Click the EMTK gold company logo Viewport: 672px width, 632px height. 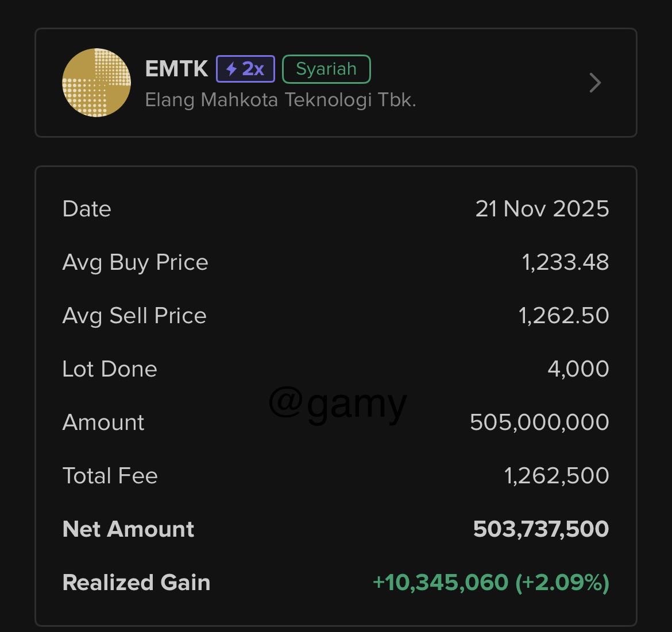(96, 83)
